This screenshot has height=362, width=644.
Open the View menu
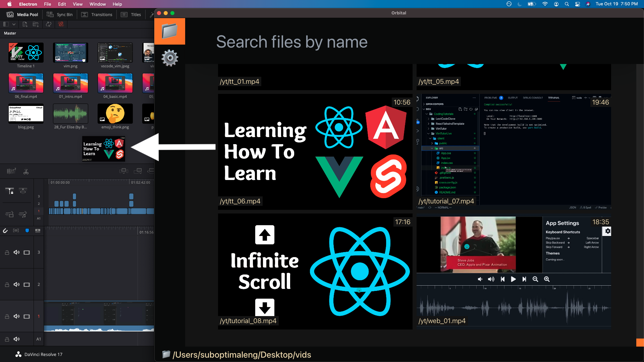coord(78,4)
